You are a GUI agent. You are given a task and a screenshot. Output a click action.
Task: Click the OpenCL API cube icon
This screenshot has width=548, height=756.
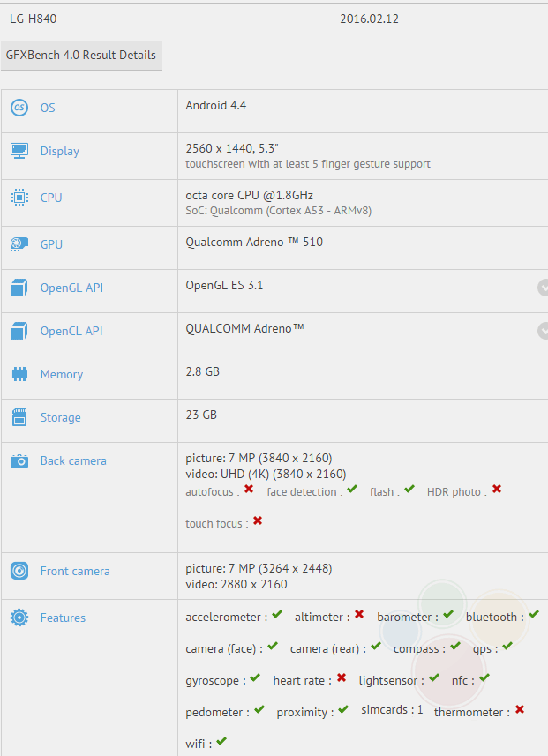19,331
